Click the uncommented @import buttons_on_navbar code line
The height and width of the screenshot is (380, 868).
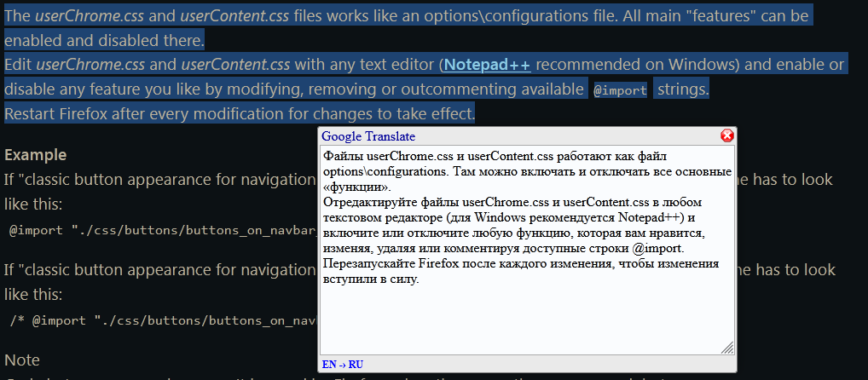[x=164, y=231]
